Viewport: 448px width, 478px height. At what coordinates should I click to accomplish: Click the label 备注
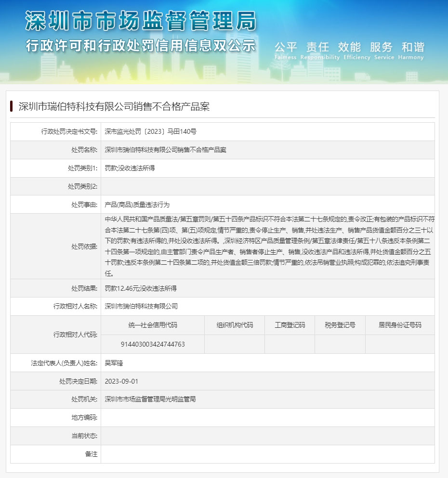[x=91, y=454]
